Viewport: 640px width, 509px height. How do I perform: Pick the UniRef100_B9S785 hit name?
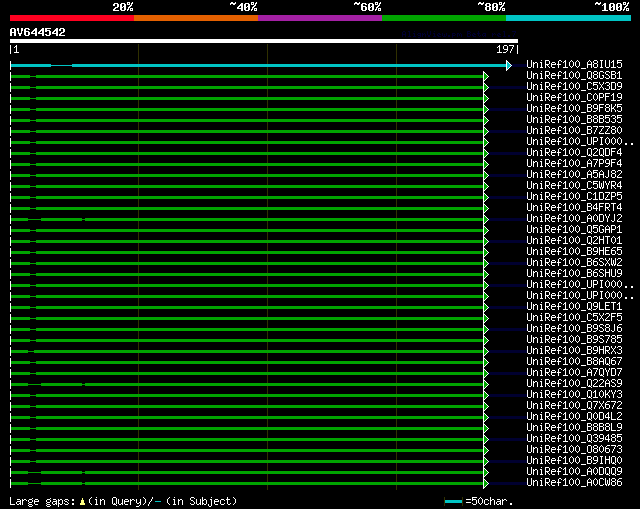point(574,340)
